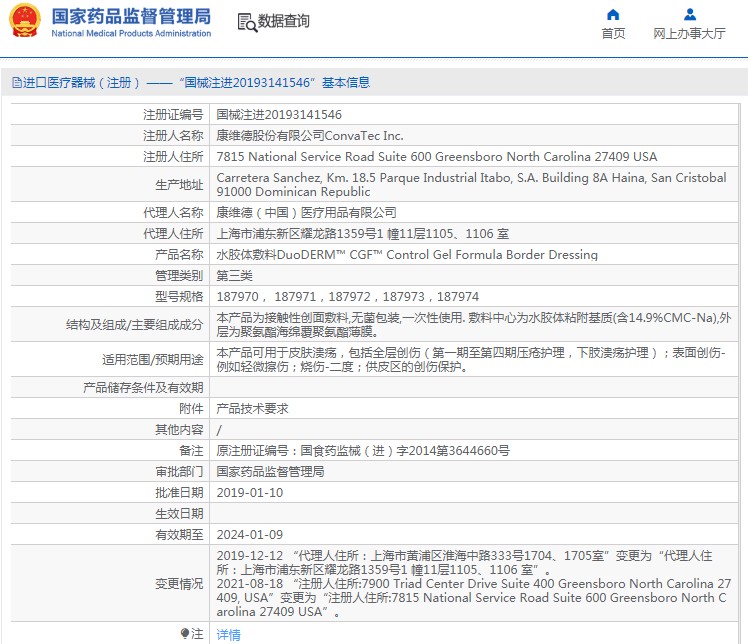
Task: Open 网上办事大厅 text link
Action: pyautogui.click(x=689, y=33)
